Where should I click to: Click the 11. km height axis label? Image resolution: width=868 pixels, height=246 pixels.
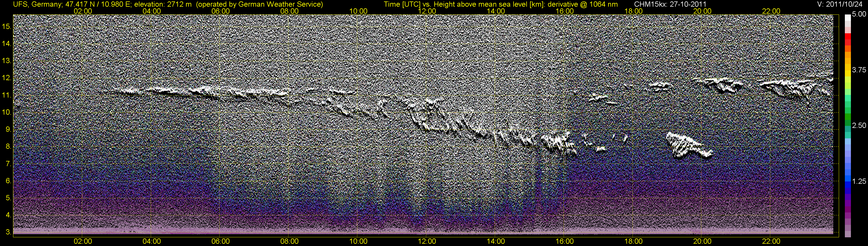click(x=7, y=96)
